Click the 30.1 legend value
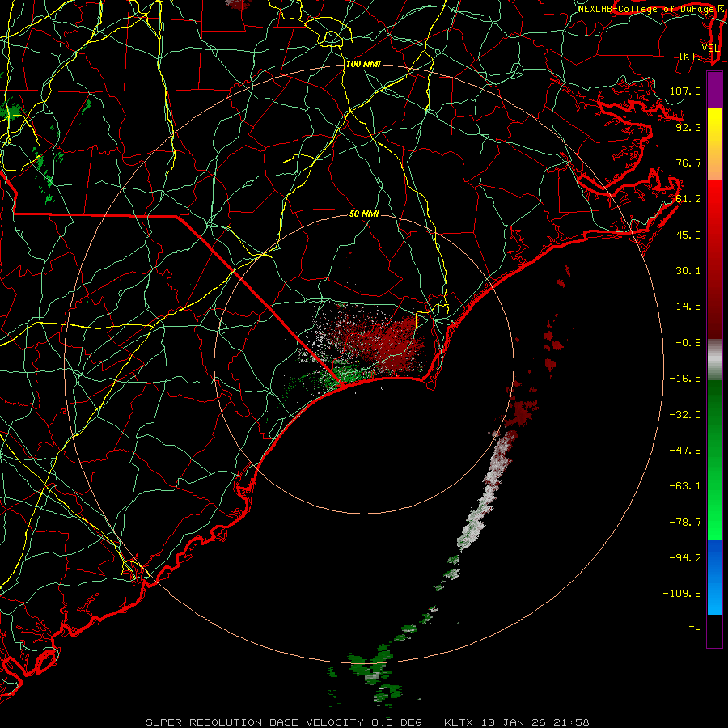This screenshot has height=728, width=728. point(688,271)
